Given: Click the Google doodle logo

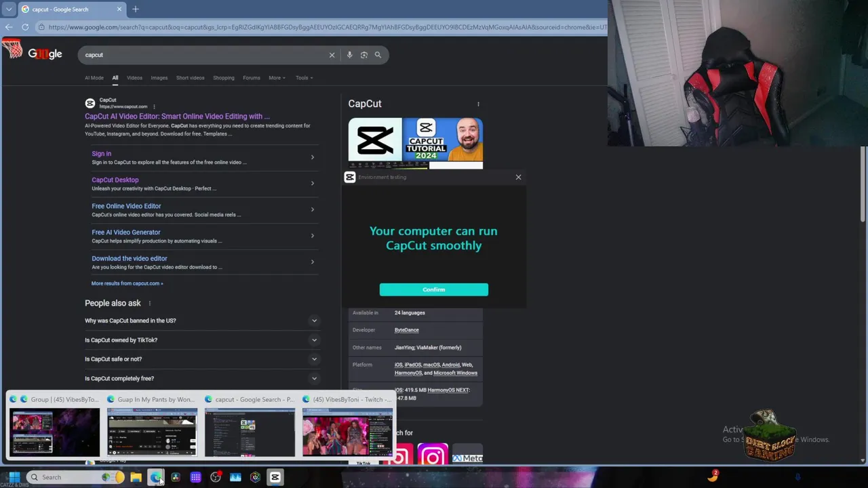Looking at the screenshot, I should (x=45, y=54).
